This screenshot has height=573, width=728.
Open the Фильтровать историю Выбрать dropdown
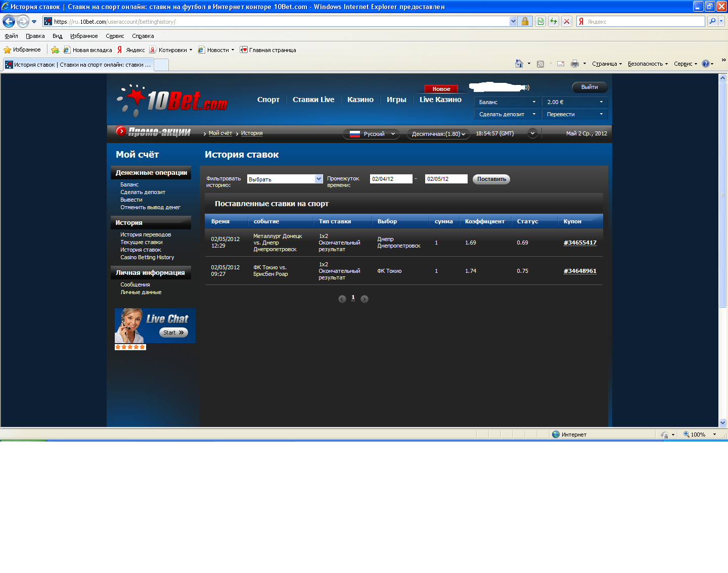coord(285,179)
